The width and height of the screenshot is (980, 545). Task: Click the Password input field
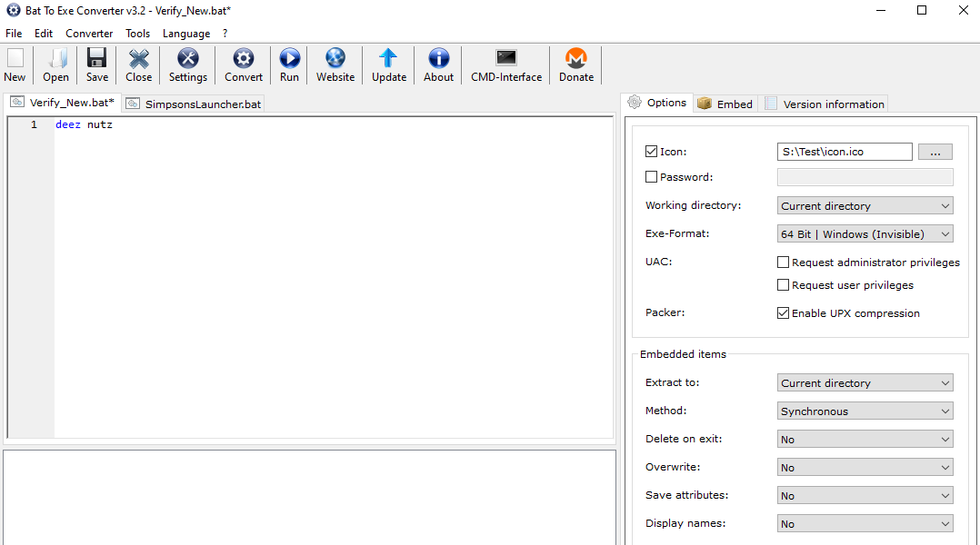[865, 177]
